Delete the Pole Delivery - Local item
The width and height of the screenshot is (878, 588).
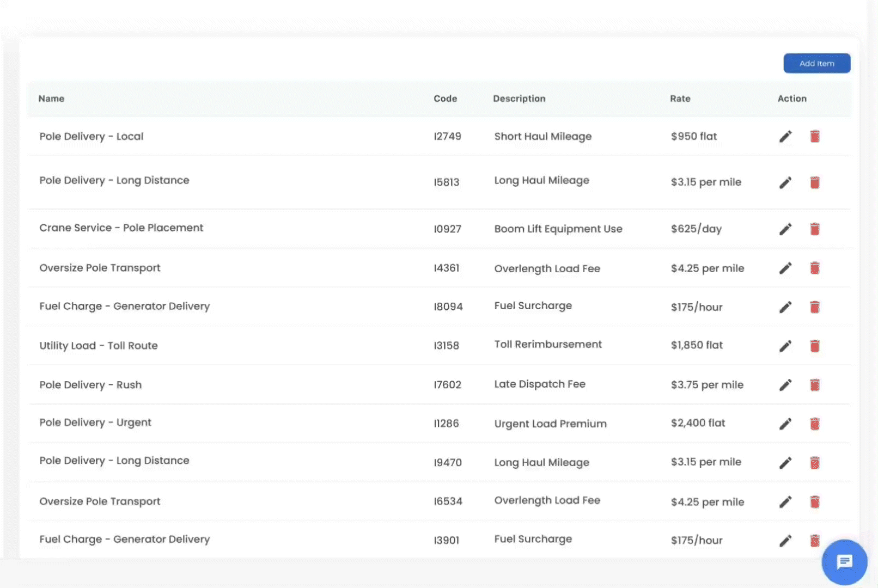point(814,136)
